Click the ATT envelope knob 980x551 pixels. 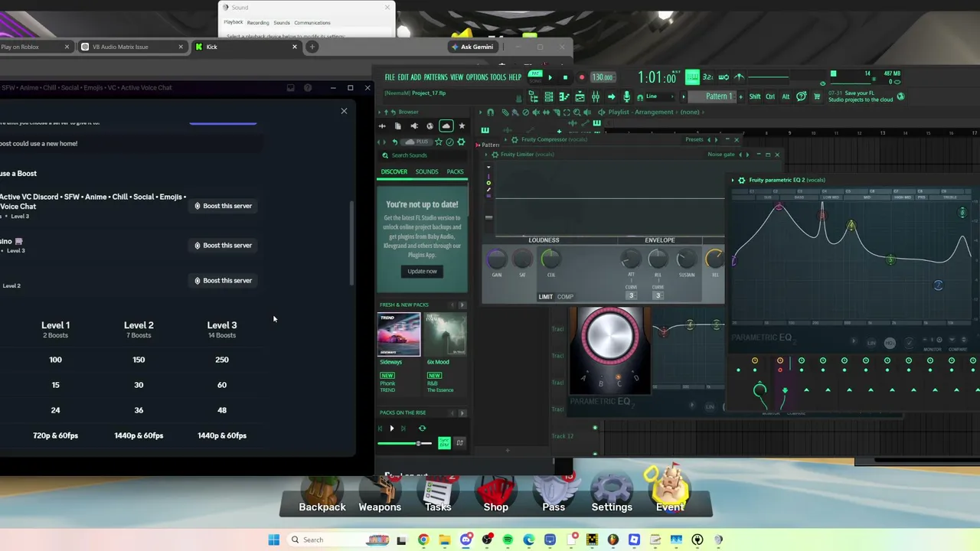pyautogui.click(x=631, y=259)
